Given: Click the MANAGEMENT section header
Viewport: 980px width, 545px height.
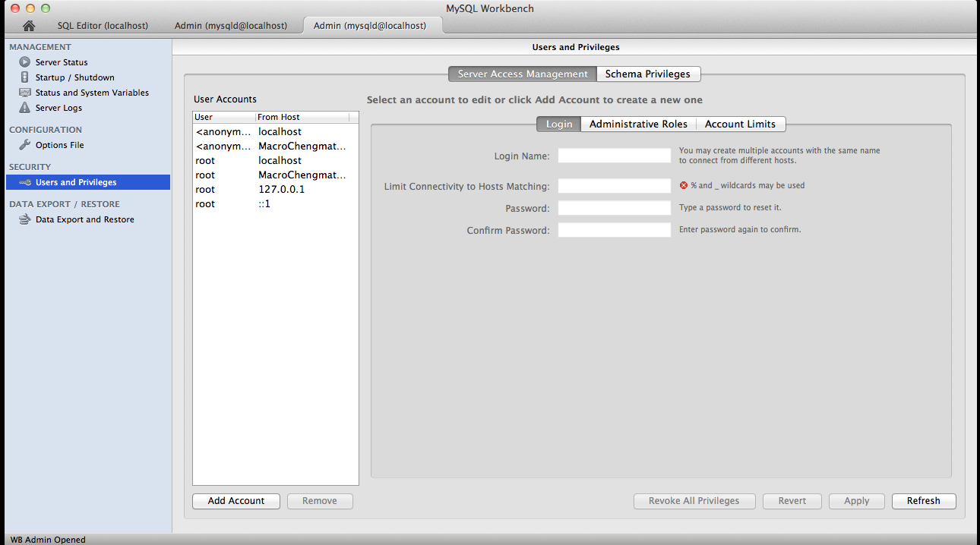Looking at the screenshot, I should click(x=40, y=47).
